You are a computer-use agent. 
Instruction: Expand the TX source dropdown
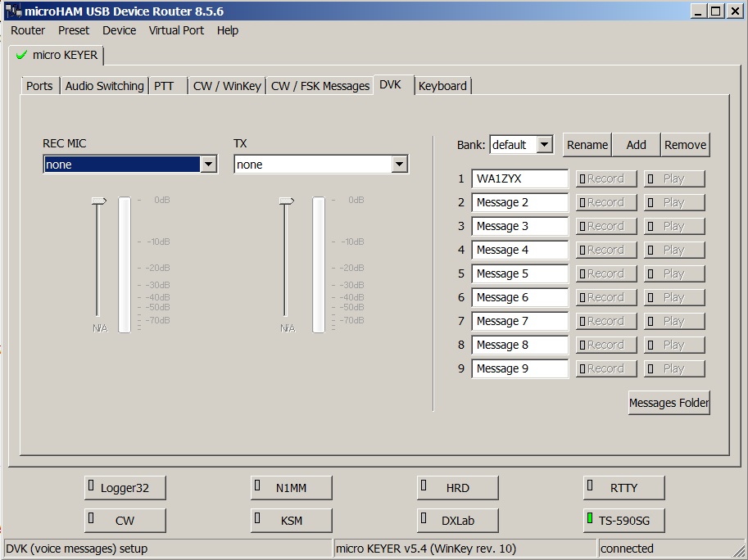pyautogui.click(x=399, y=165)
